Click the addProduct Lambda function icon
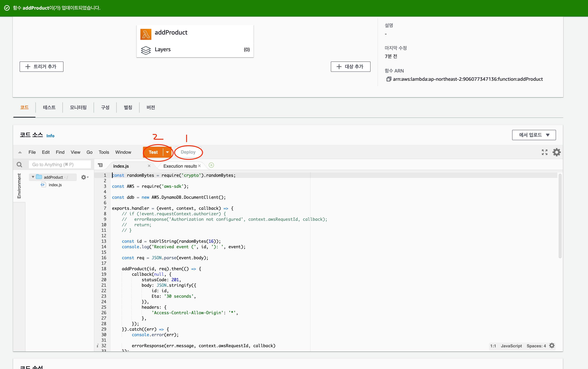The width and height of the screenshot is (588, 369). point(146,34)
